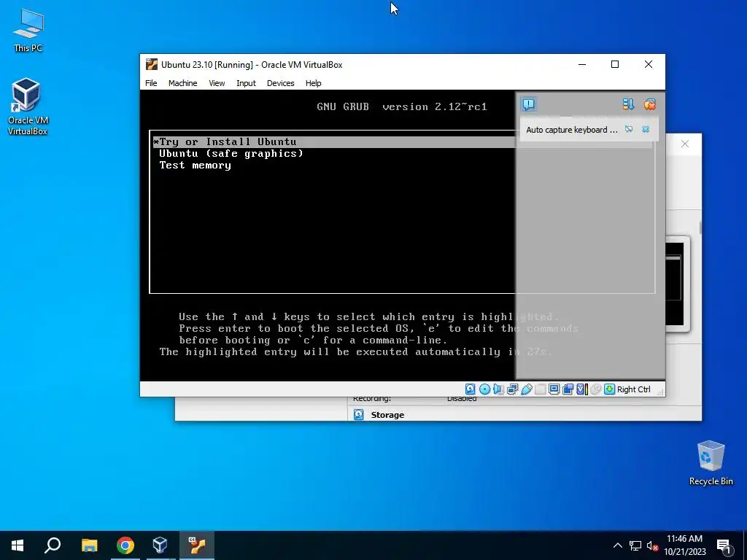The image size is (747, 560).
Task: Click the 'Auto capture keyboard ...' notification text
Action: (572, 130)
